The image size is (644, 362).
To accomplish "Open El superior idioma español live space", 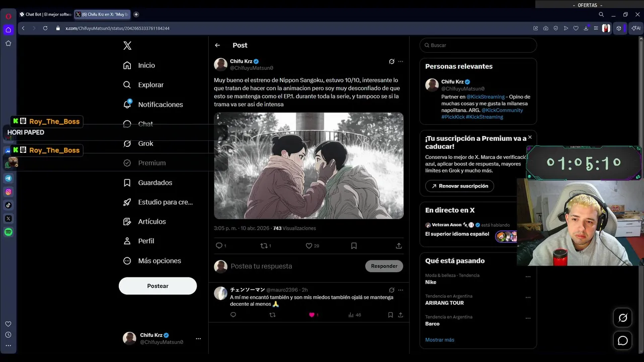I will [x=457, y=234].
